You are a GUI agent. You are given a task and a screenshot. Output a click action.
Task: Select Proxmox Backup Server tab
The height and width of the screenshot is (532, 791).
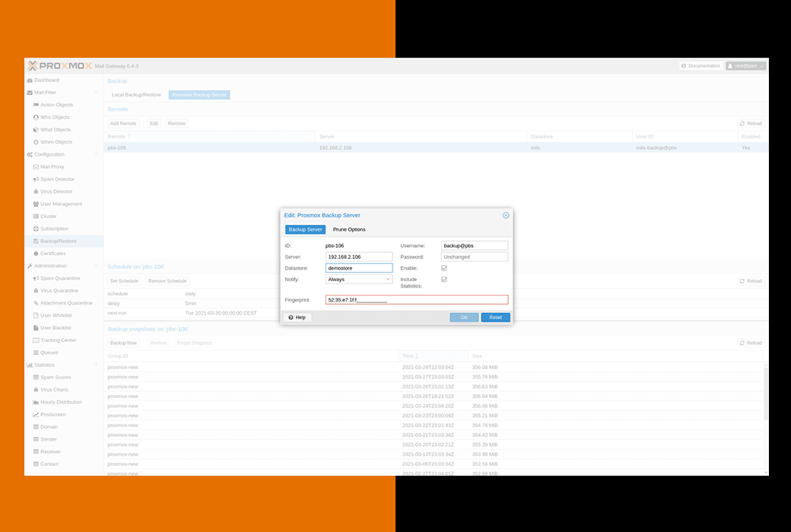(x=199, y=95)
